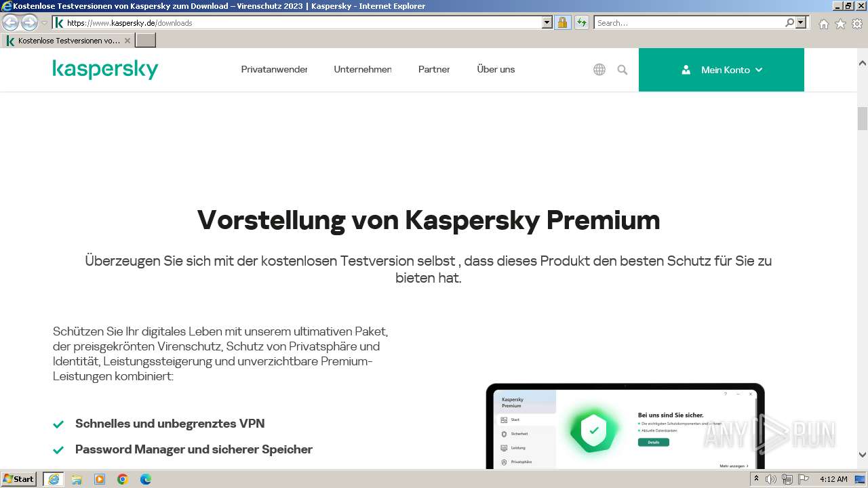Screen dimensions: 868x488
Task: Click the Action Center flag icon
Action: coord(802,479)
